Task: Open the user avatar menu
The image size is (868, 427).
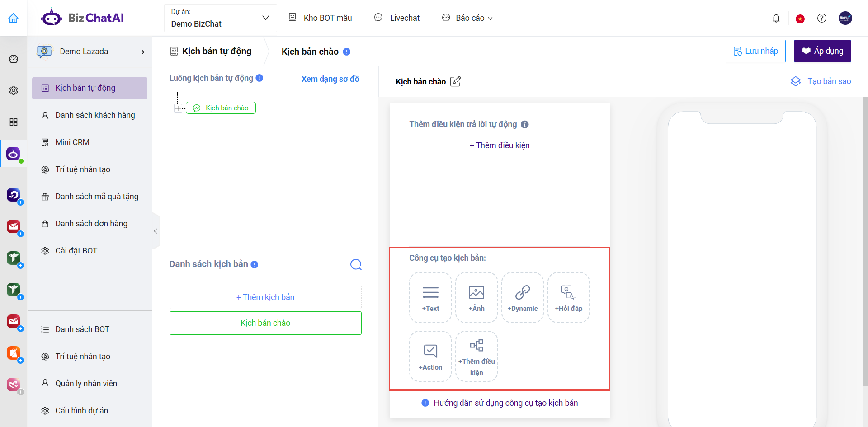Action: pyautogui.click(x=845, y=18)
